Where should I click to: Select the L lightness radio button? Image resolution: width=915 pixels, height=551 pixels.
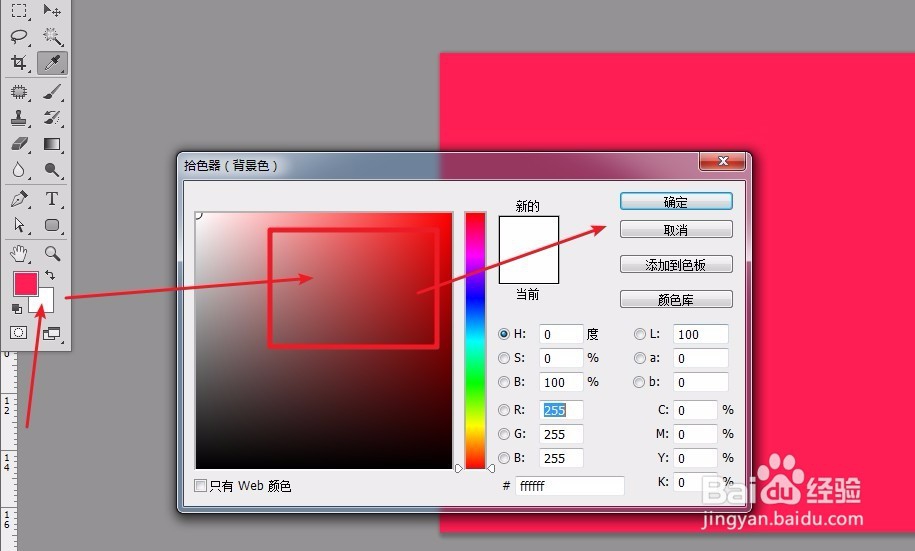640,334
